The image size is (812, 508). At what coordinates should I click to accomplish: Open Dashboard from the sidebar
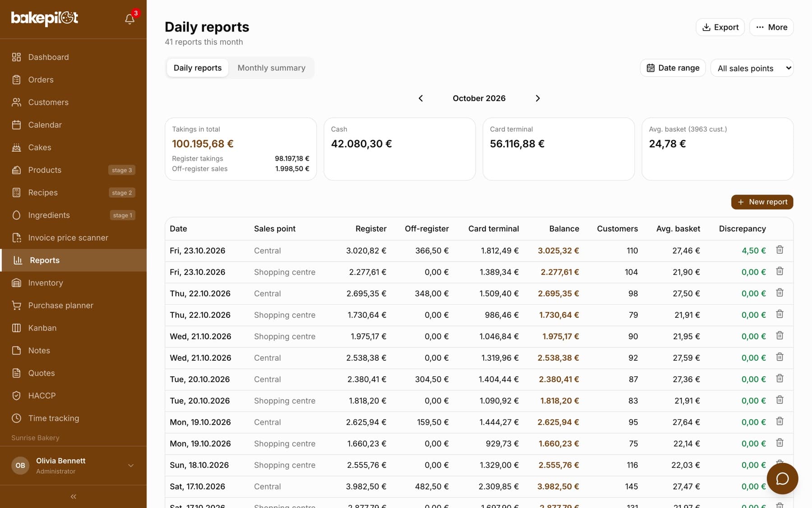pyautogui.click(x=73, y=57)
